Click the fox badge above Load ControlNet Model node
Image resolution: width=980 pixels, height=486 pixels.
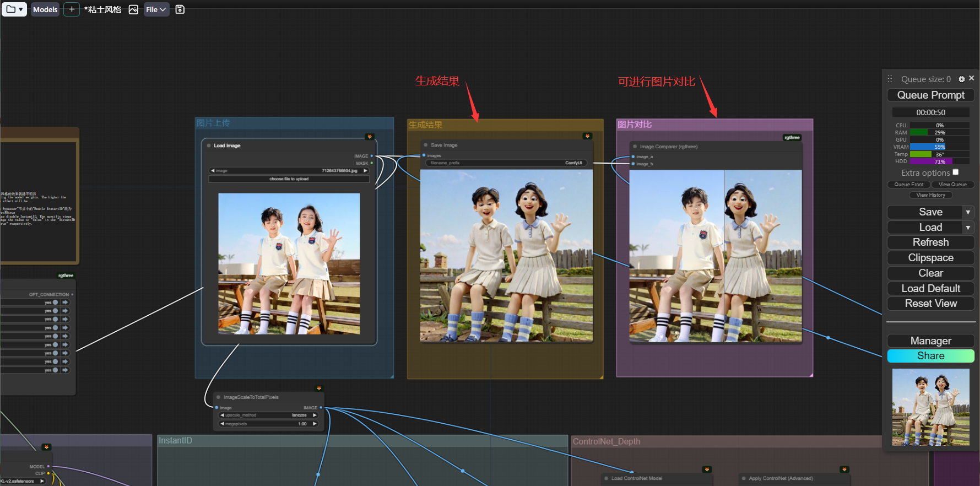pos(707,469)
